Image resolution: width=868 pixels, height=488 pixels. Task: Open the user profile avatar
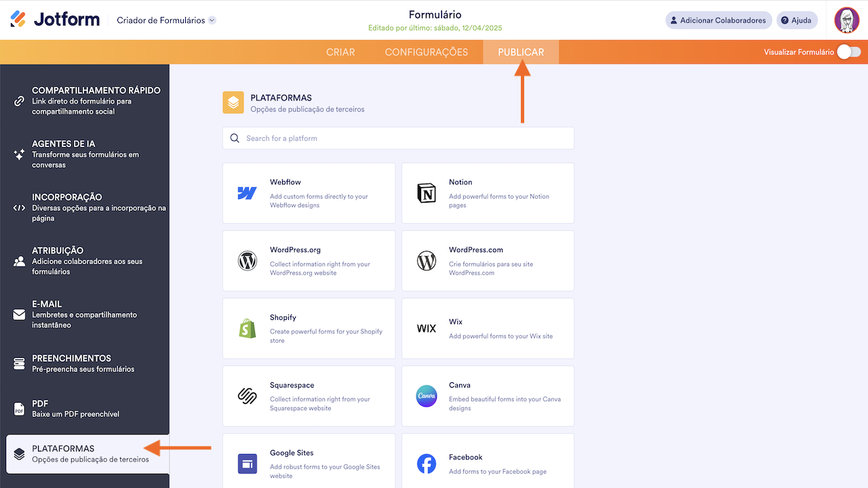tap(847, 20)
